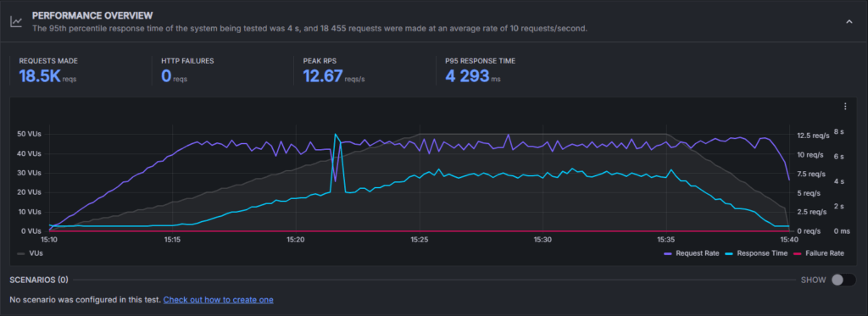This screenshot has height=316, width=868.
Task: Click the 95th percentile summary sentence
Action: pyautogui.click(x=309, y=28)
